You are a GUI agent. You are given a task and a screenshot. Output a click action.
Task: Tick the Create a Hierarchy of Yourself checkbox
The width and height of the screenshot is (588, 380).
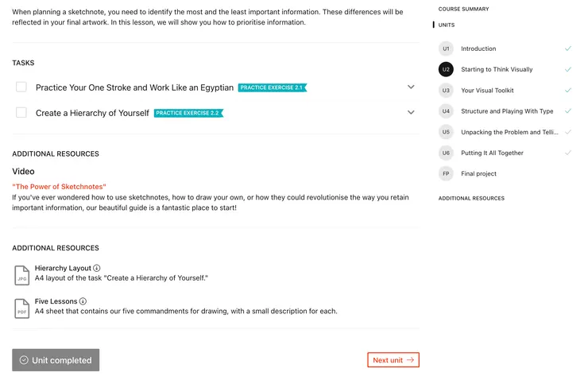coord(21,113)
